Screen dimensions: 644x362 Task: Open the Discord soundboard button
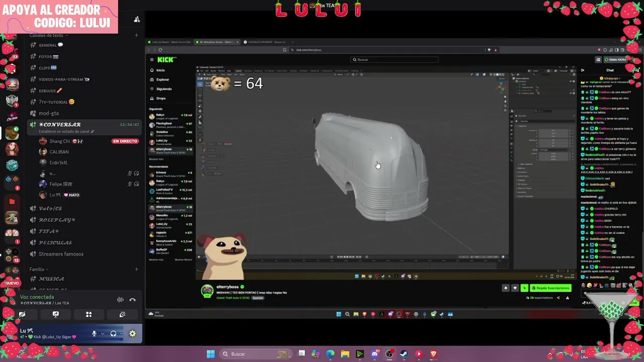pos(122,315)
